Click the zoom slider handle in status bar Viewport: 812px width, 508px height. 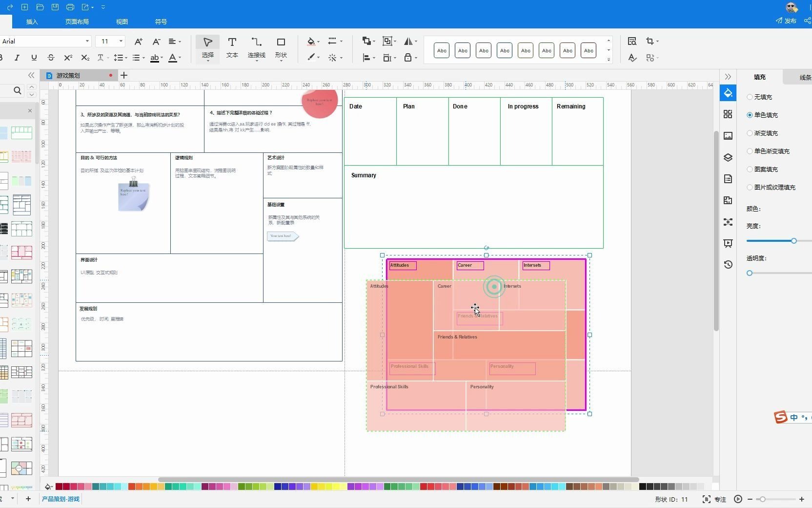pos(762,499)
